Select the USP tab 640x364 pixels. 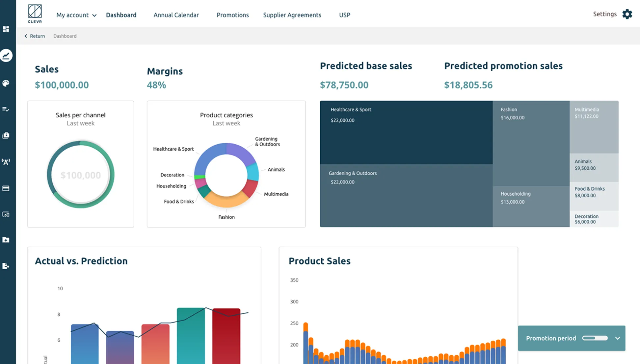click(x=345, y=15)
